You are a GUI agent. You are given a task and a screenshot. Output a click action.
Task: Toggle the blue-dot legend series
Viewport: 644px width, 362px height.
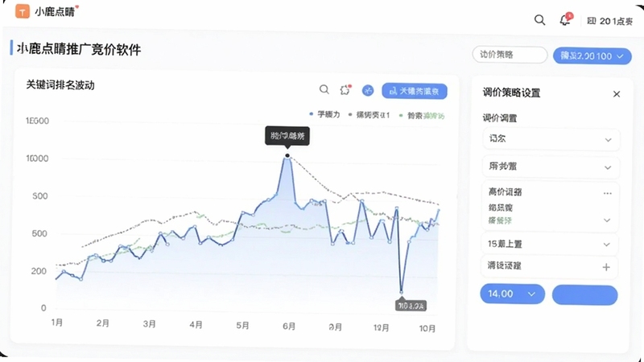click(x=324, y=114)
